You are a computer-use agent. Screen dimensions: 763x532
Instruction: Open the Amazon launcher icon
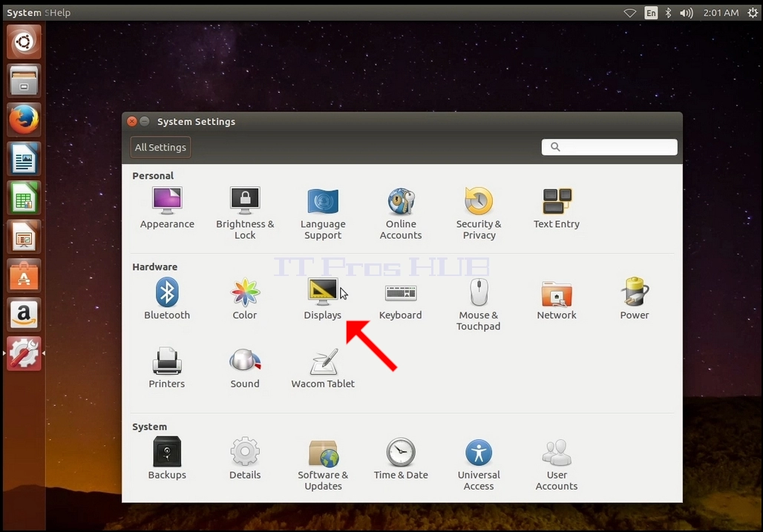point(24,314)
